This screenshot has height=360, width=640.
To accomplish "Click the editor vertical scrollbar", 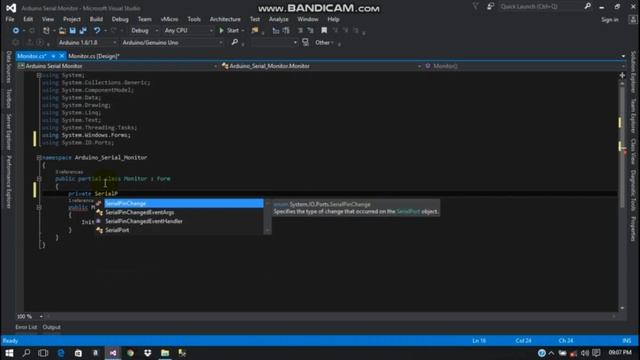I will (622, 195).
